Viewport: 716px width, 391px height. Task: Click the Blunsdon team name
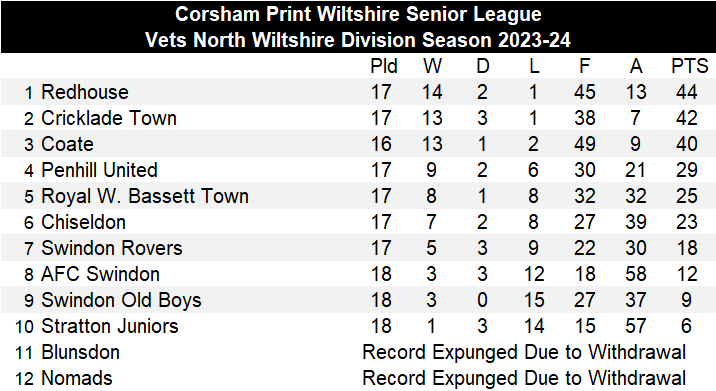pyautogui.click(x=81, y=353)
